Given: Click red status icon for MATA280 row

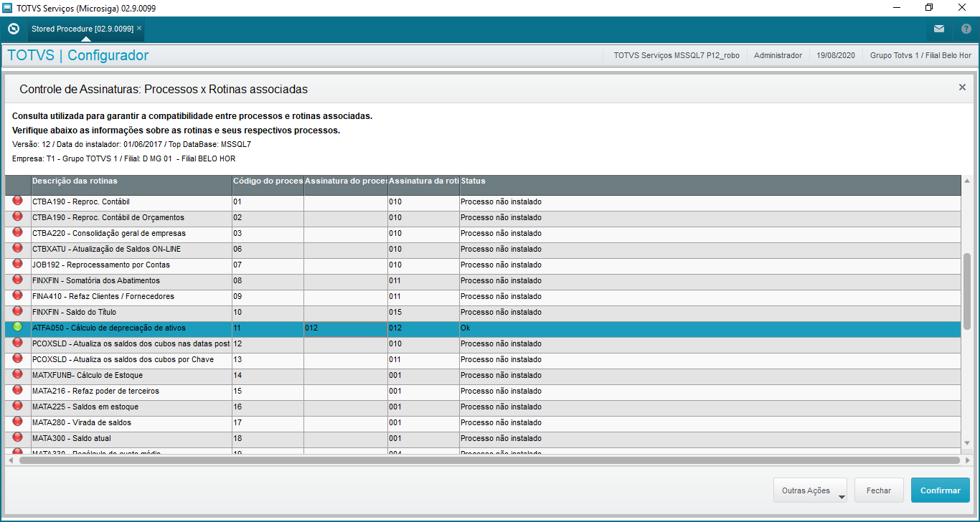Looking at the screenshot, I should click(18, 422).
